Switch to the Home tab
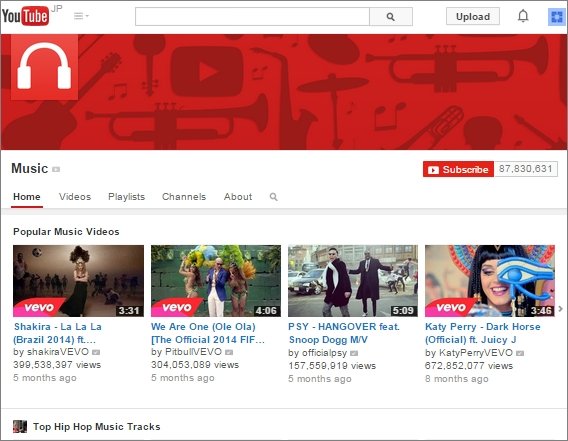 point(27,197)
